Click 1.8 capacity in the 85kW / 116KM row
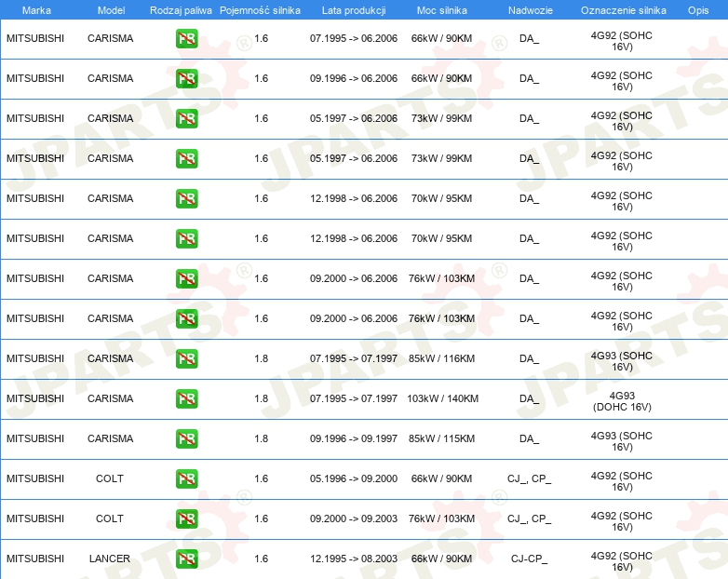 pos(261,358)
